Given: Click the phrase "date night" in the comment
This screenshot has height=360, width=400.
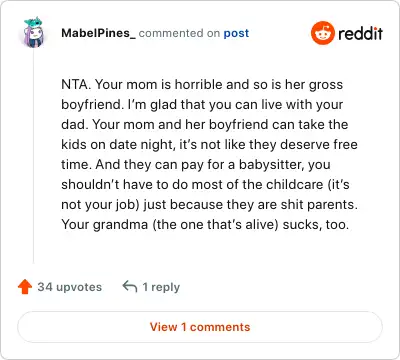Looking at the screenshot, I should 140,145.
